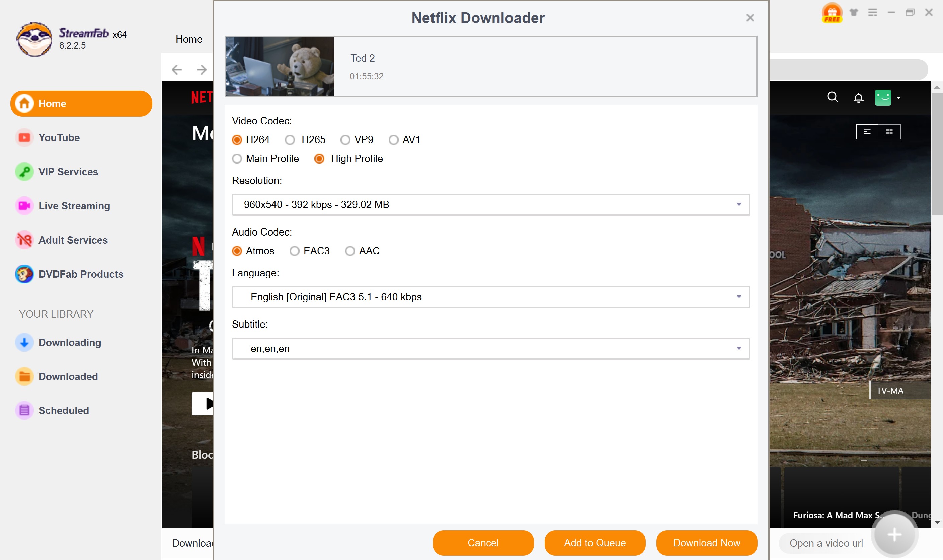943x560 pixels.
Task: Click the DVDFab Products mascot icon
Action: (24, 274)
